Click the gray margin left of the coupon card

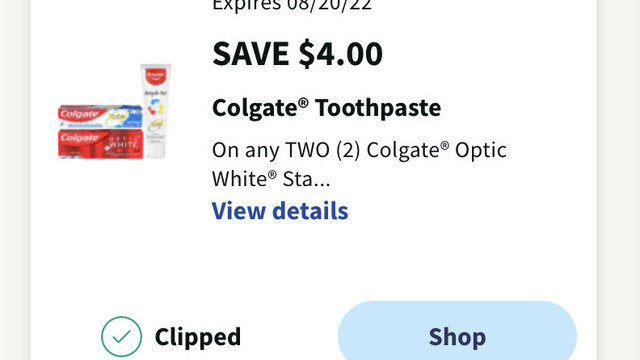(x=15, y=180)
